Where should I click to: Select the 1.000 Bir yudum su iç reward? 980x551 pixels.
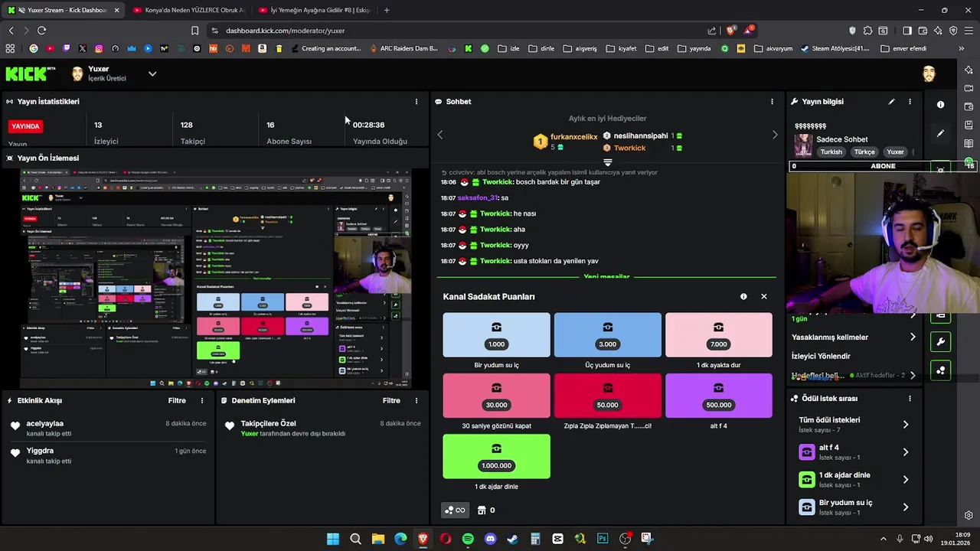pos(496,334)
